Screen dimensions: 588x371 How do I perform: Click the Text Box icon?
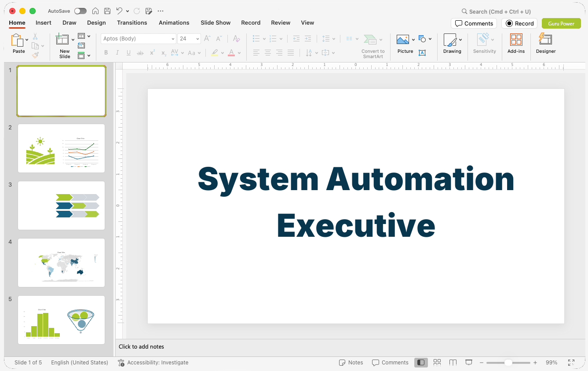click(x=422, y=53)
